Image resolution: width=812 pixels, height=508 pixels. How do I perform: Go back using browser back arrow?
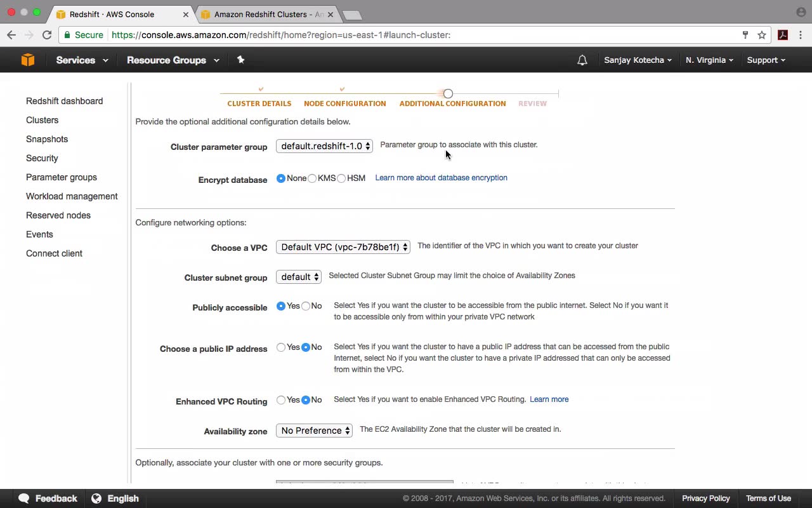click(x=11, y=35)
